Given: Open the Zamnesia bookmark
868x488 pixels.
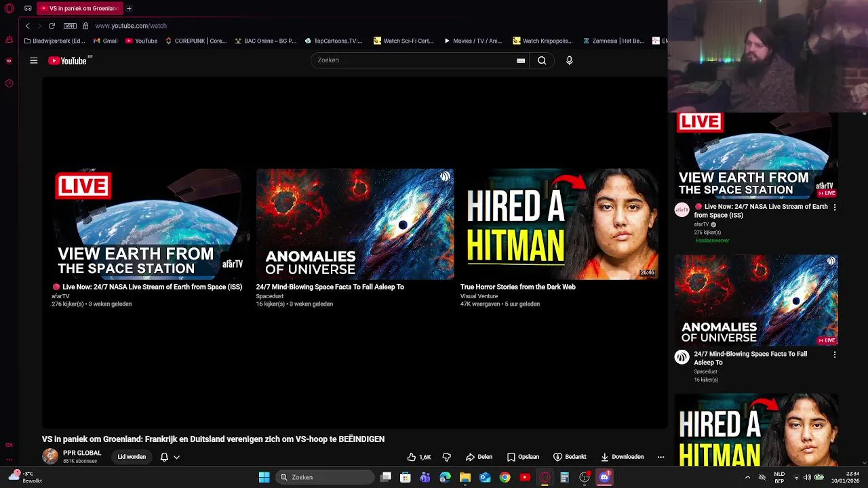Looking at the screenshot, I should (614, 41).
